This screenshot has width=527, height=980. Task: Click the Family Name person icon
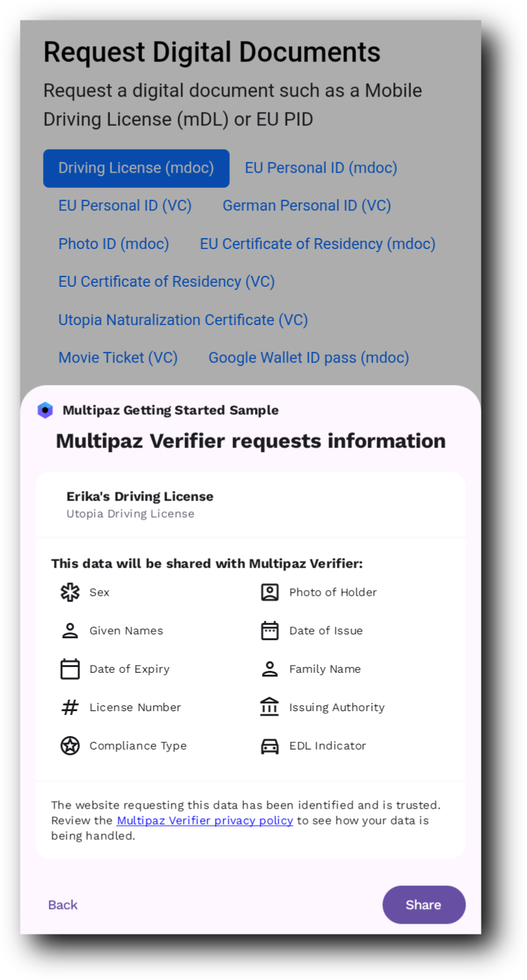[x=270, y=669]
